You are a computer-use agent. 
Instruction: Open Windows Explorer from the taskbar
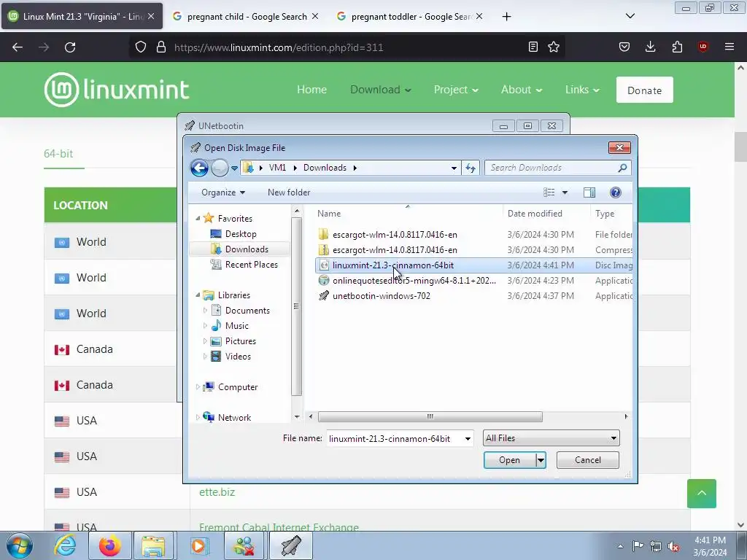click(x=153, y=545)
